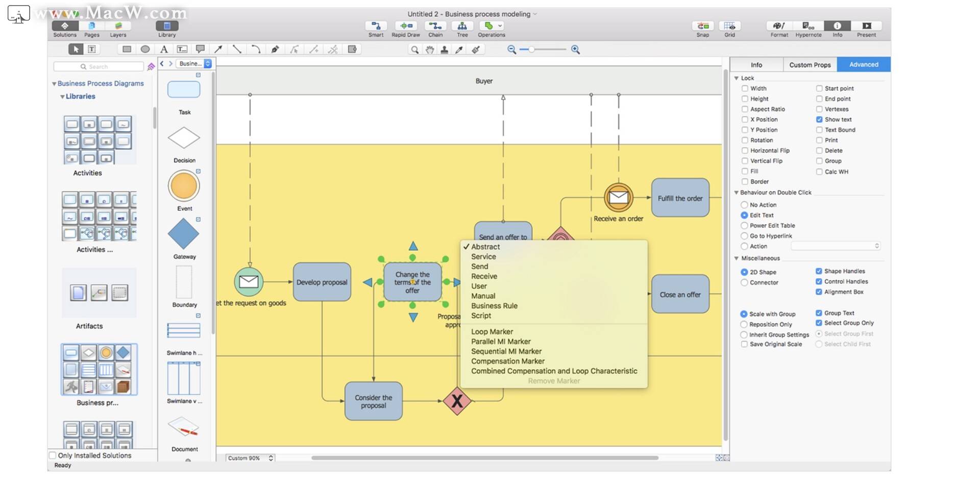
Task: Expand the Behaviour on Double Click section
Action: click(x=736, y=193)
